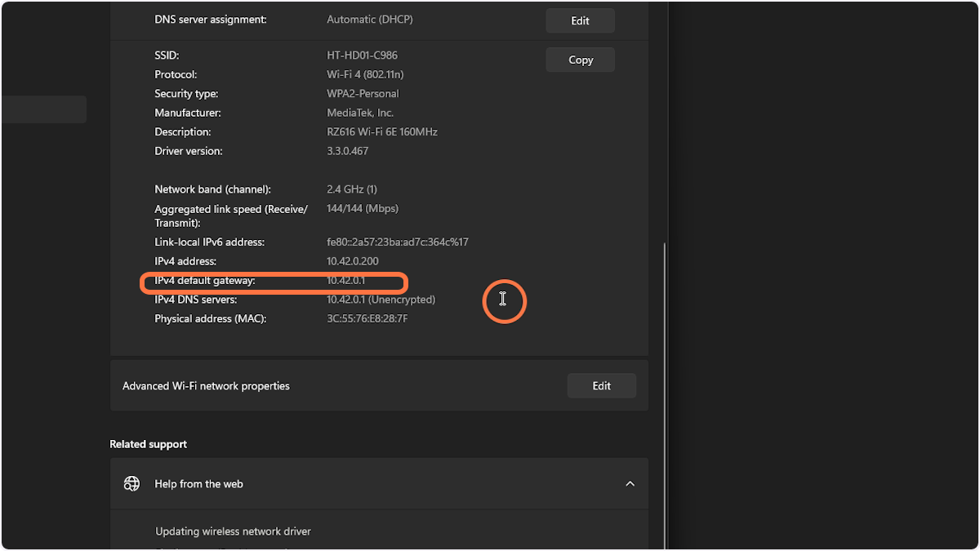
Task: Edit Advanced Wi-Fi network properties
Action: [602, 385]
